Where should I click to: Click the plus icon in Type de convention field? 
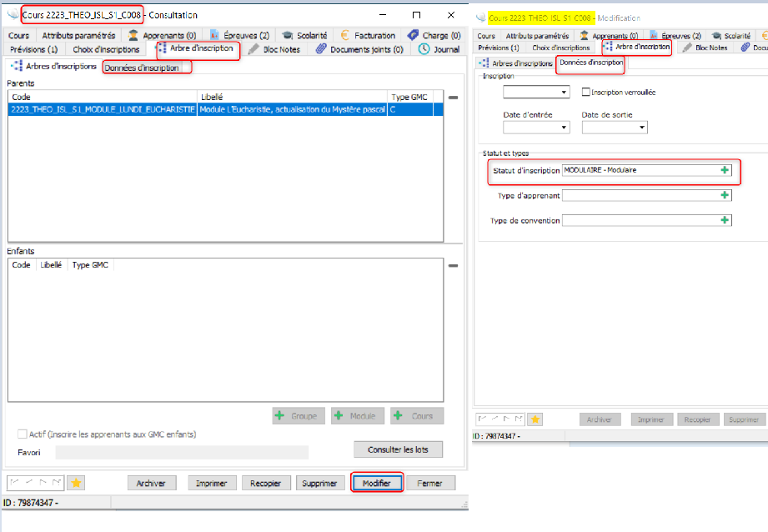coord(725,220)
